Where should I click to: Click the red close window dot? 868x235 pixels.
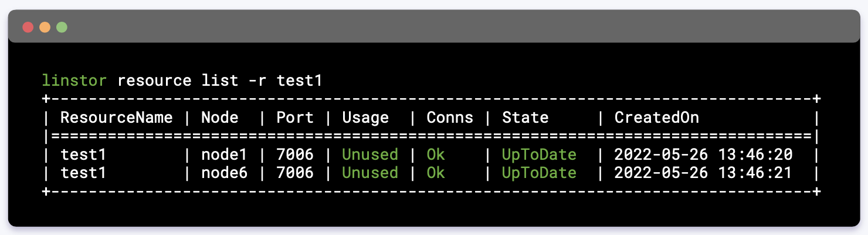[x=28, y=27]
